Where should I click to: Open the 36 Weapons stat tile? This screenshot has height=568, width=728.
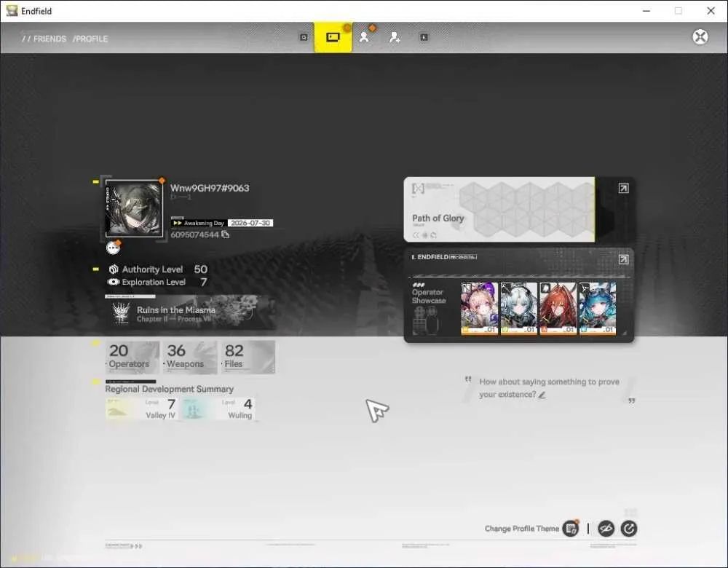coord(190,357)
